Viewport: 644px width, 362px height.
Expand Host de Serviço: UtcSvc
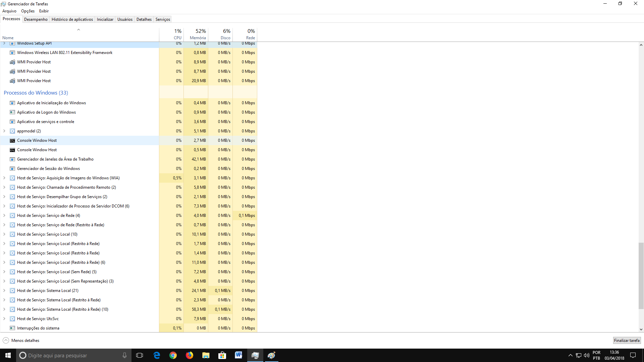click(x=4, y=319)
